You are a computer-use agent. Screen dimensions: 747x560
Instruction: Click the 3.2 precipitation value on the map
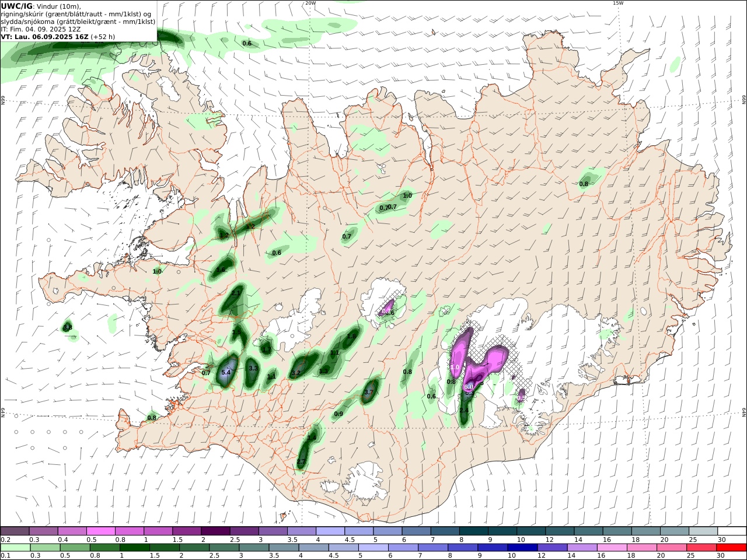[x=295, y=373]
